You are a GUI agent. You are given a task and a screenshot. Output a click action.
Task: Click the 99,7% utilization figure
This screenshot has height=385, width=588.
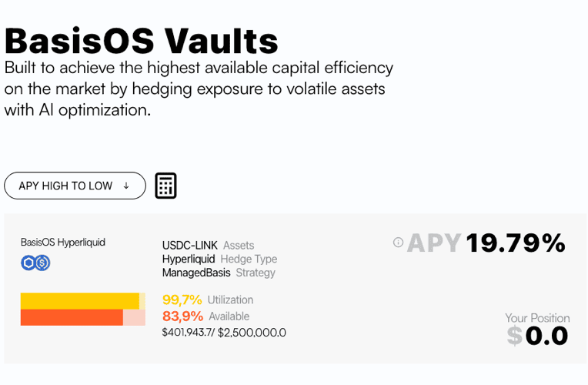pyautogui.click(x=182, y=300)
